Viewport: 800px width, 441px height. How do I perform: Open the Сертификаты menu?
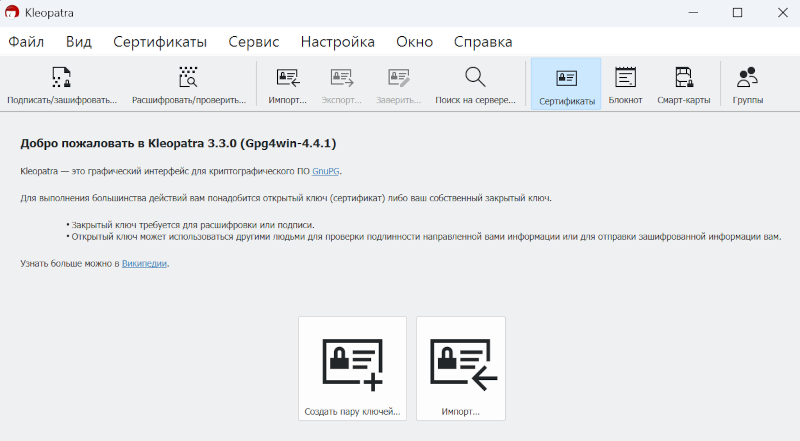[160, 42]
